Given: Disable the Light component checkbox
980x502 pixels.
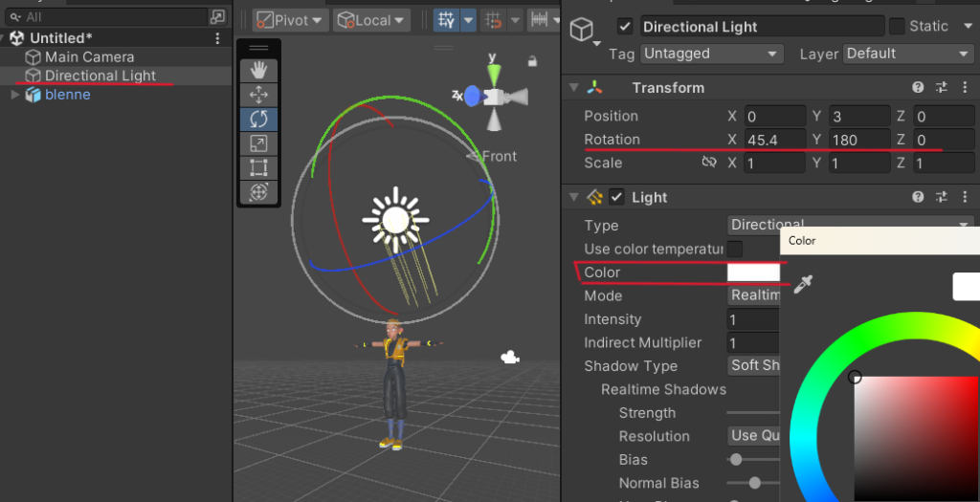Looking at the screenshot, I should coord(616,197).
